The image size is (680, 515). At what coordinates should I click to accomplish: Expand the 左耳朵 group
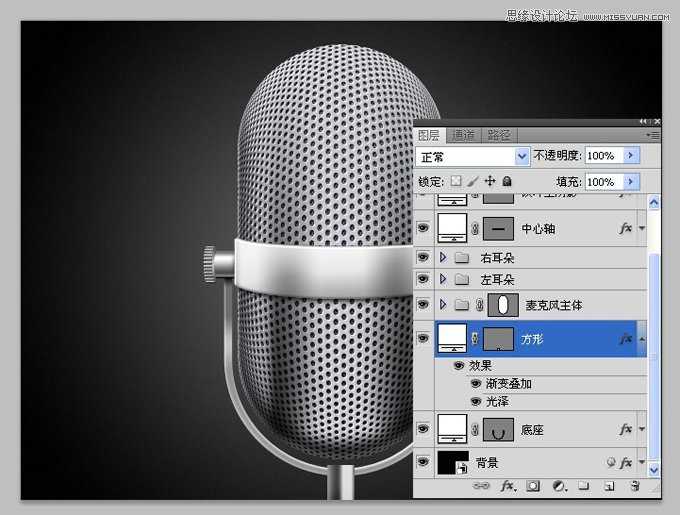[x=442, y=279]
